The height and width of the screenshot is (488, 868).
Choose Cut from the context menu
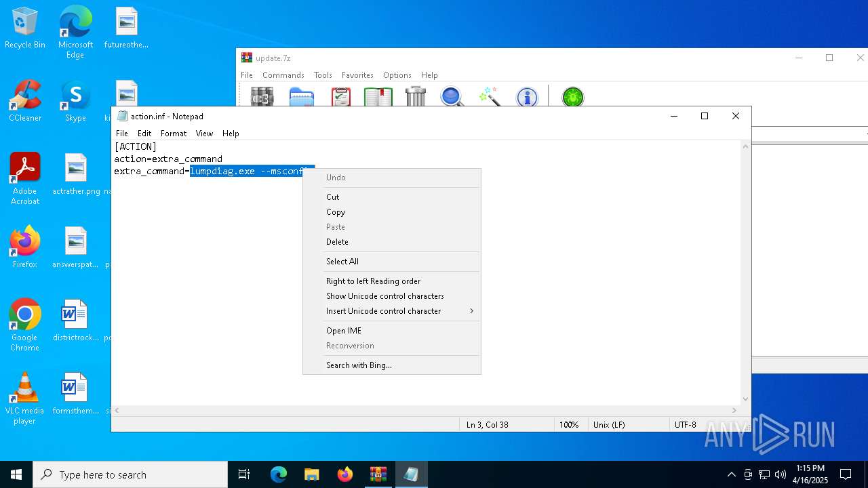392,197
